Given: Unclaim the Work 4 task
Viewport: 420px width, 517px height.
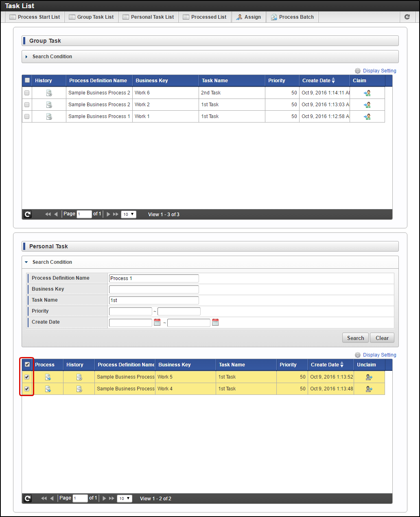Looking at the screenshot, I should [369, 389].
